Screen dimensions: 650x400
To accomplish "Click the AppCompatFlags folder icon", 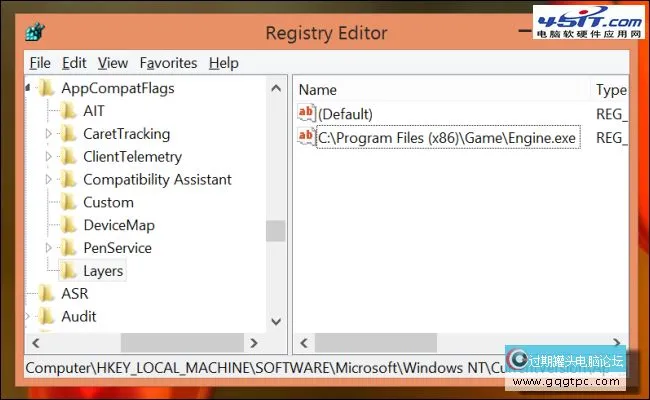I will click(x=45, y=88).
